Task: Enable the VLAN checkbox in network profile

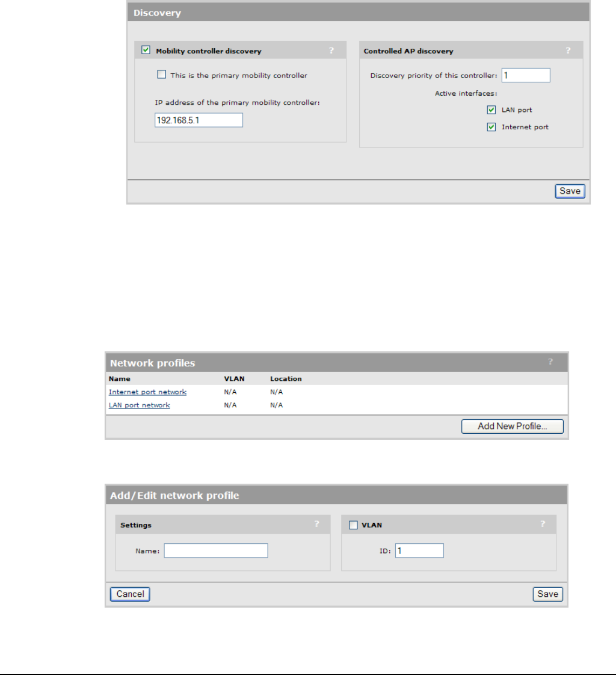Action: coord(353,525)
